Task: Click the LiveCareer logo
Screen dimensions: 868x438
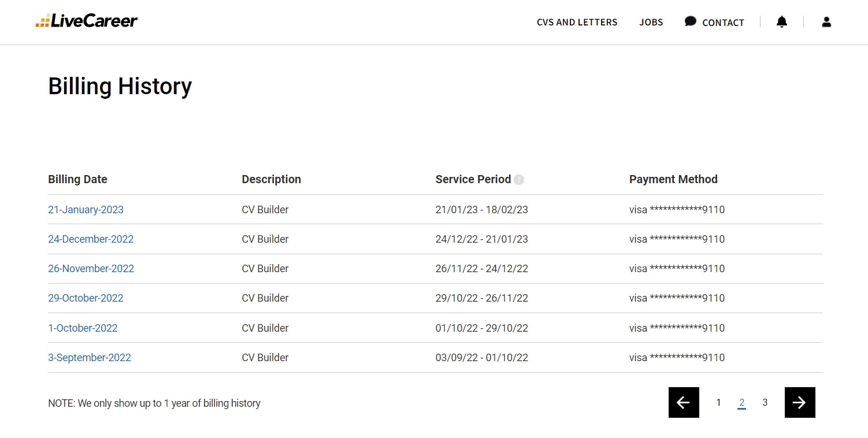Action: point(87,21)
